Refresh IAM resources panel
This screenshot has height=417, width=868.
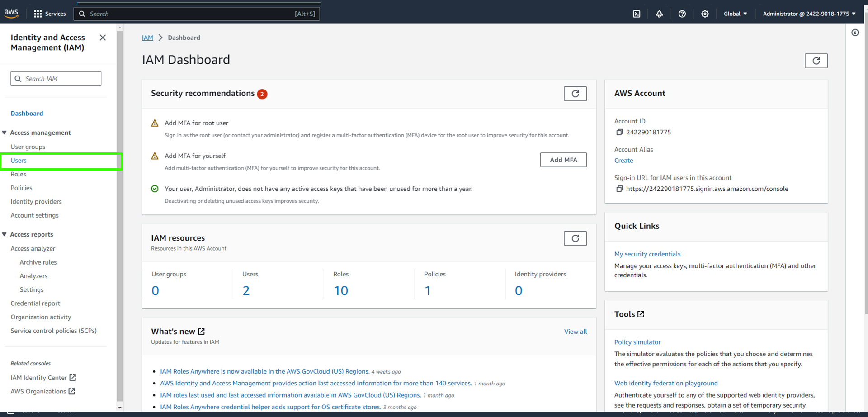tap(575, 238)
